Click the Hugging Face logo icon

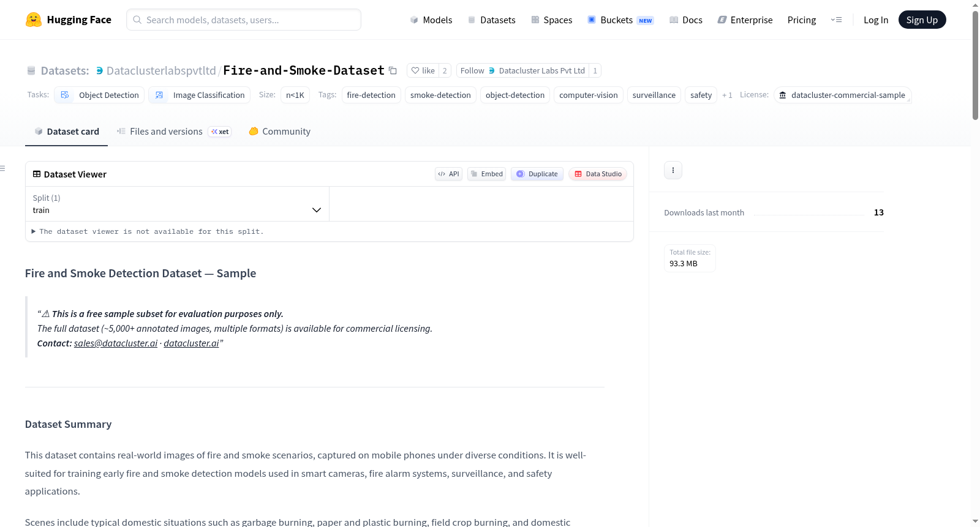point(34,20)
